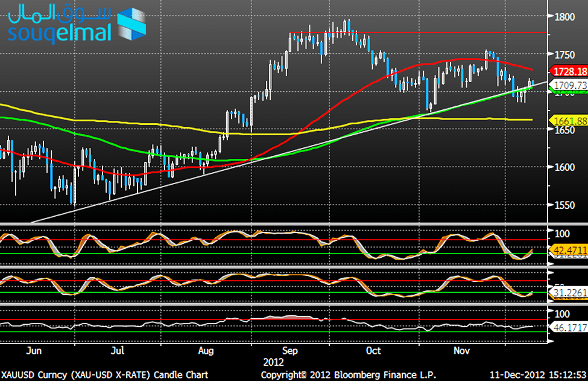Image resolution: width=588 pixels, height=381 pixels.
Task: Click the 1650 price axis label
Action: pos(564,130)
